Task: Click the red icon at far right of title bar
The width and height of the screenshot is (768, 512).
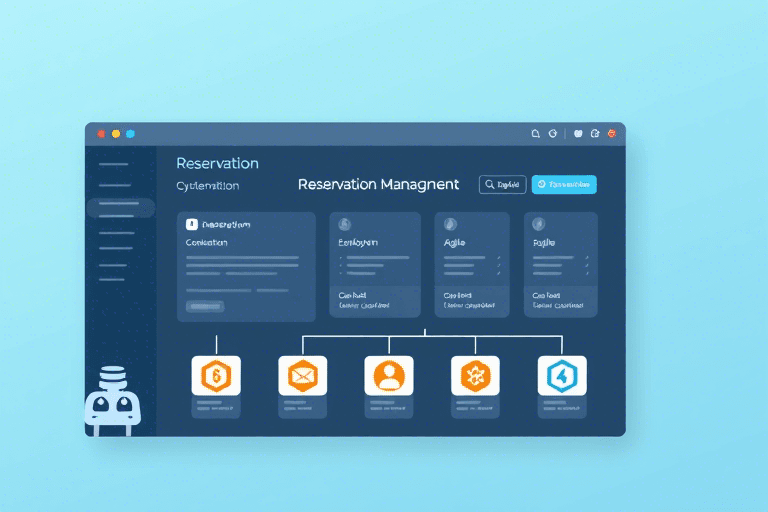Action: 611,133
